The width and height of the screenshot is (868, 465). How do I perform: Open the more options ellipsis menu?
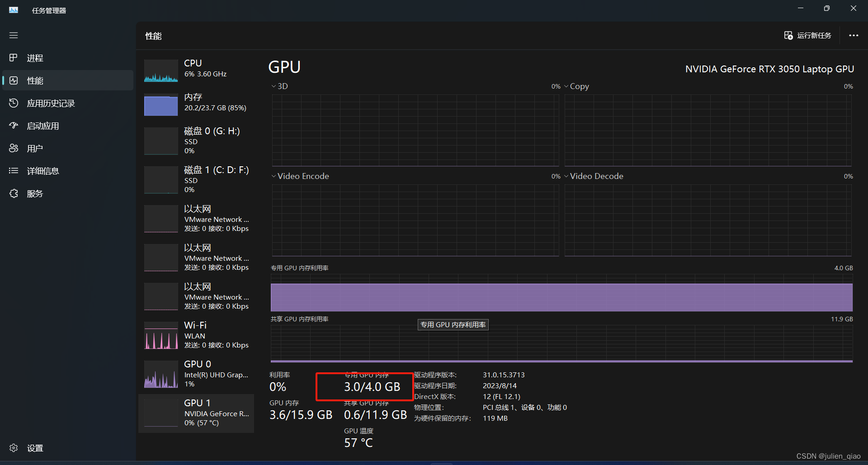point(854,35)
